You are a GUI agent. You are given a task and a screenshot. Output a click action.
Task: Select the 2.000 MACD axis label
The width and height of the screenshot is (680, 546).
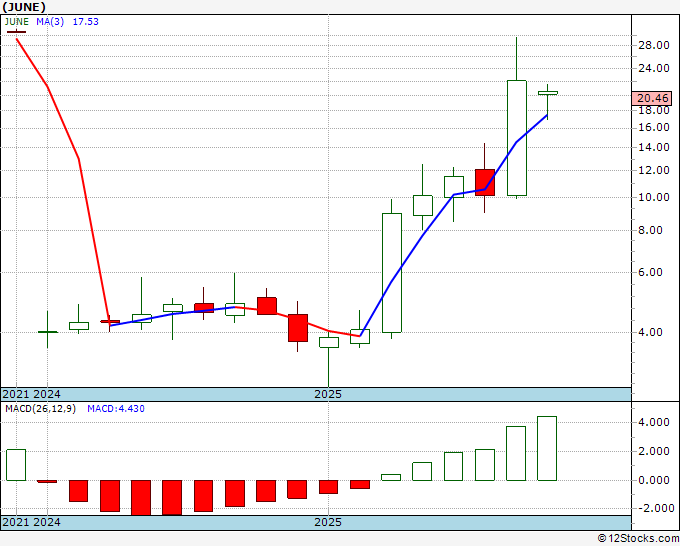[654, 451]
